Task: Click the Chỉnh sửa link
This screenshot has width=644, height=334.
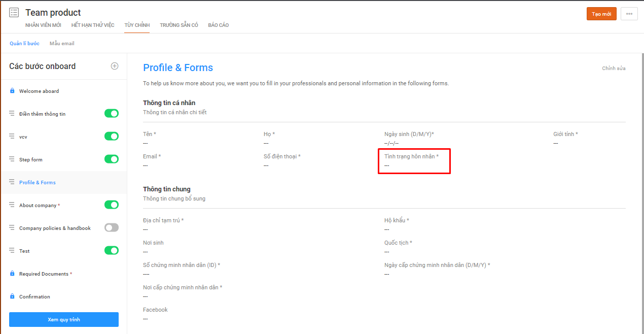Action: [614, 69]
